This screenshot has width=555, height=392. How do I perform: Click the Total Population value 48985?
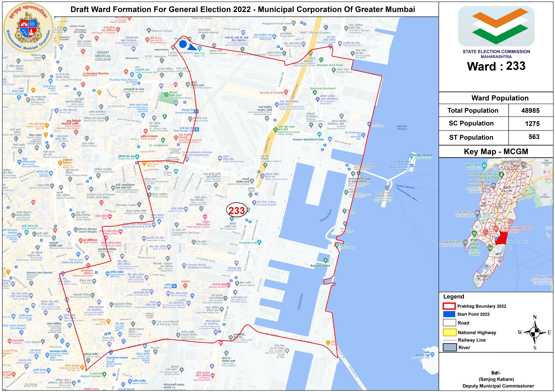pyautogui.click(x=530, y=111)
